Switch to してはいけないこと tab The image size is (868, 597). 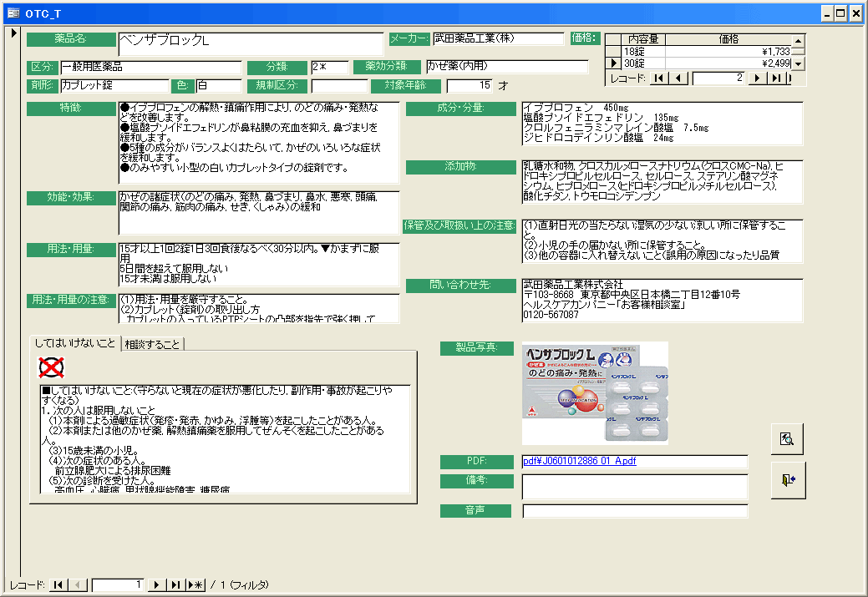74,343
